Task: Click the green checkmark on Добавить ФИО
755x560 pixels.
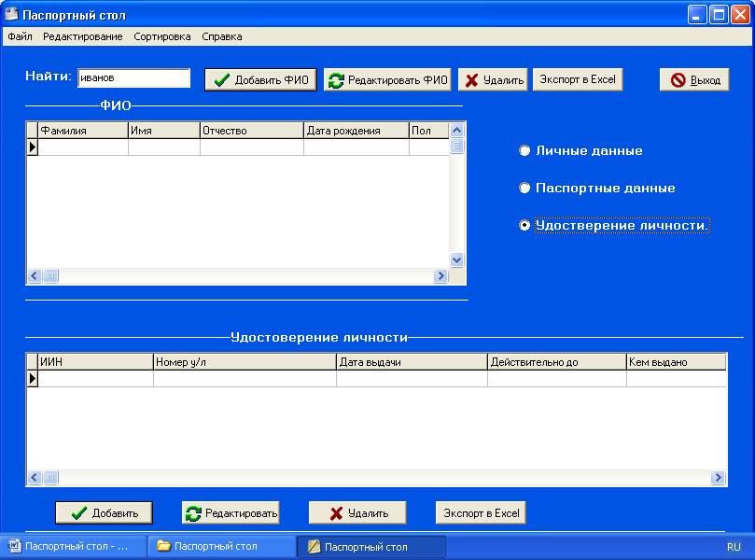Action: coord(221,80)
